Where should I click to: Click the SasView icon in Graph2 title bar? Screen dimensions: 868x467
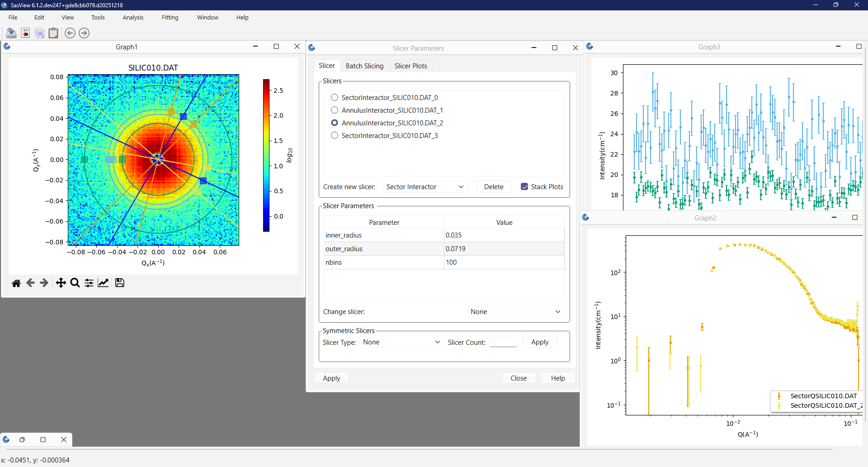tap(585, 217)
